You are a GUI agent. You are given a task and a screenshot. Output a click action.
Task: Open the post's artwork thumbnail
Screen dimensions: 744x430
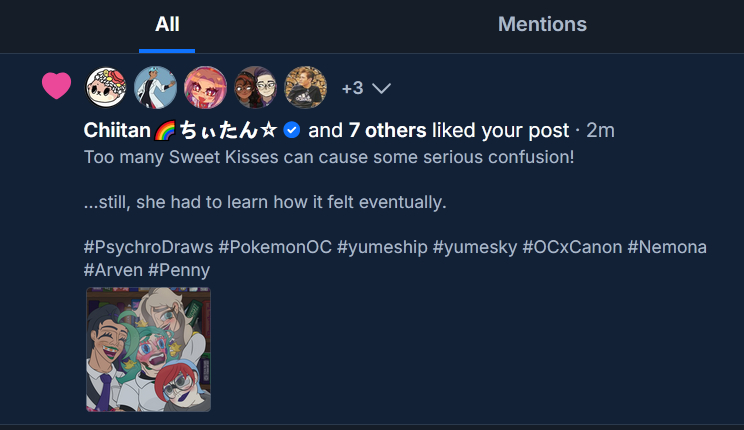coord(148,349)
